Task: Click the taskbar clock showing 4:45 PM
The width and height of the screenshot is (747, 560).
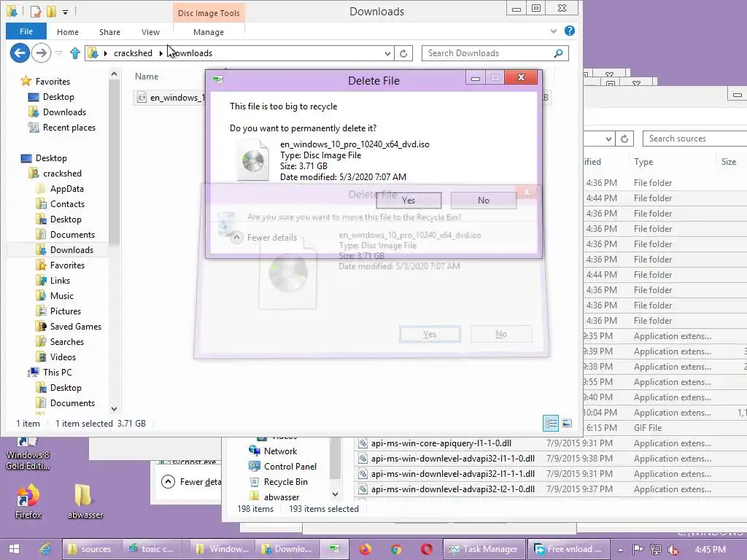Action: pyautogui.click(x=711, y=550)
